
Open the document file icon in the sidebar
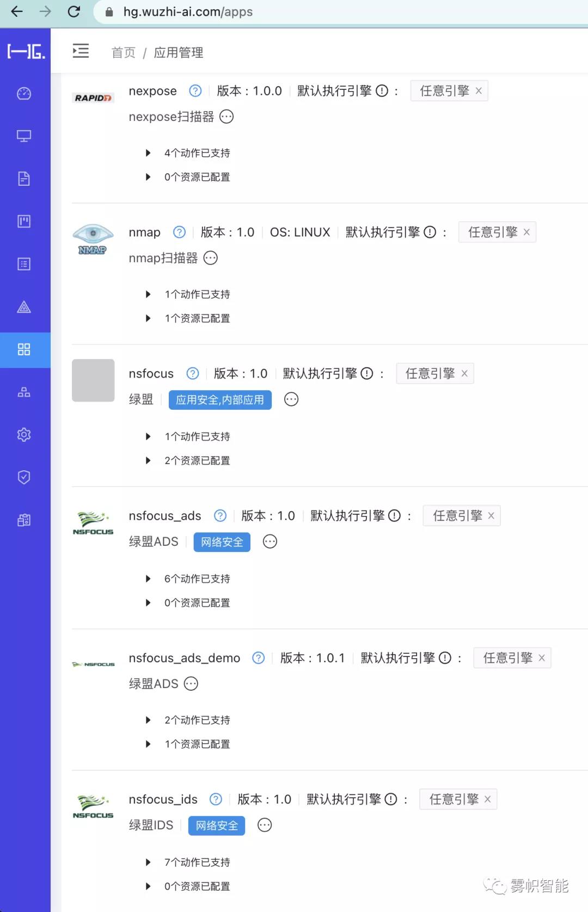coord(24,179)
